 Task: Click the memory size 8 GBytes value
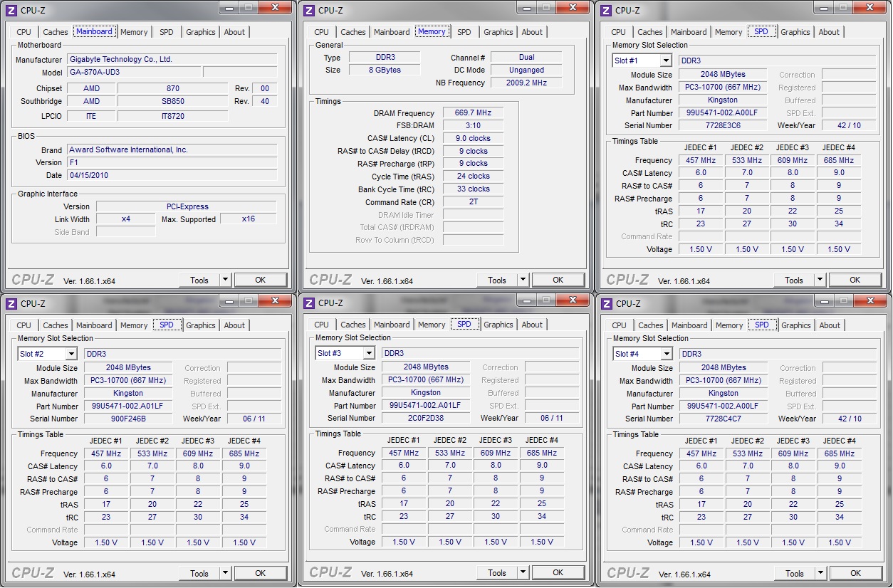384,70
